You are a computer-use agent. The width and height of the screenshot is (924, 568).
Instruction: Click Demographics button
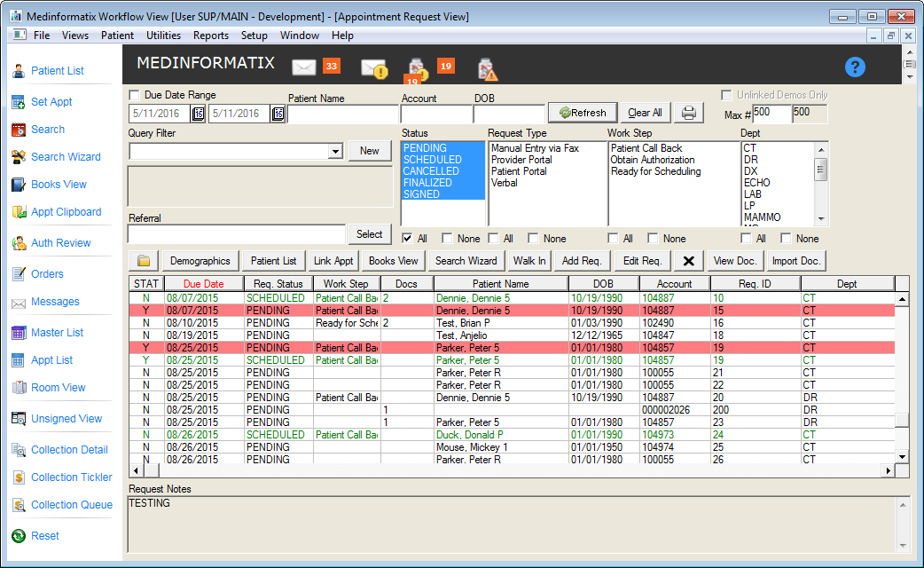[200, 261]
